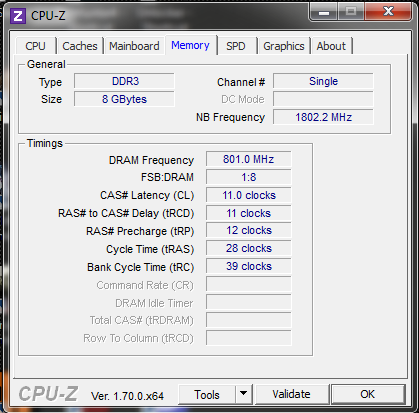
Task: Switch to the Graphics tab
Action: 284,46
